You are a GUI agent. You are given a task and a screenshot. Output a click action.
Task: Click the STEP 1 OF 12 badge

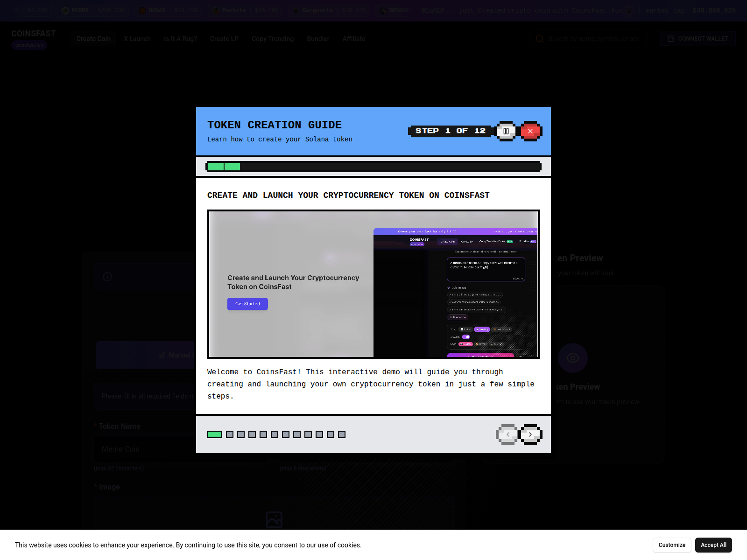tap(451, 131)
